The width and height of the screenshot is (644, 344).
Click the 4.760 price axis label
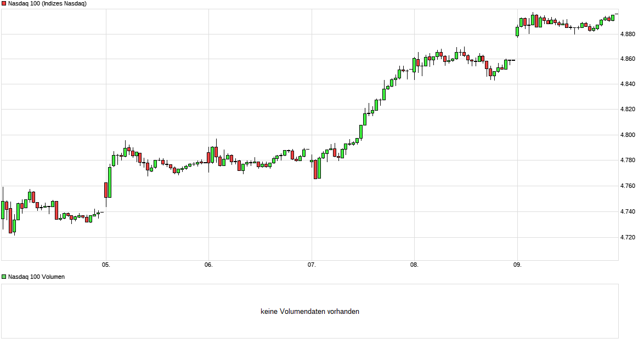pyautogui.click(x=628, y=186)
